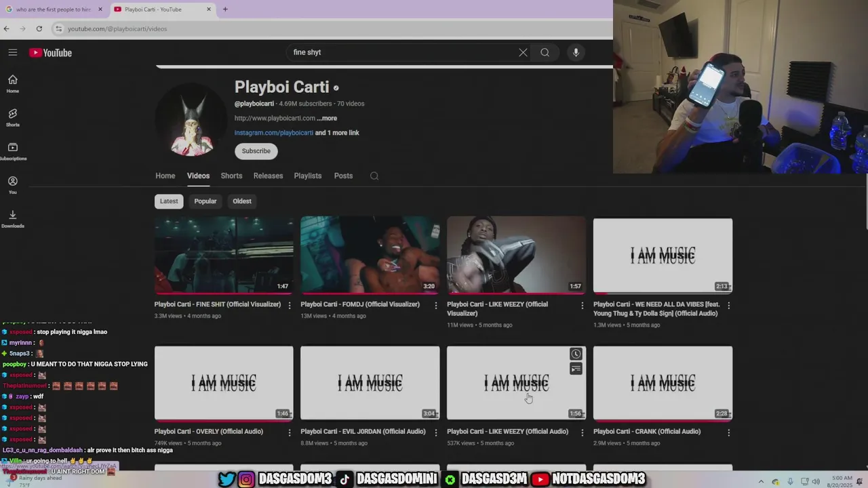
Task: Open options for LIKE WEEZY Official Audio
Action: 582,432
